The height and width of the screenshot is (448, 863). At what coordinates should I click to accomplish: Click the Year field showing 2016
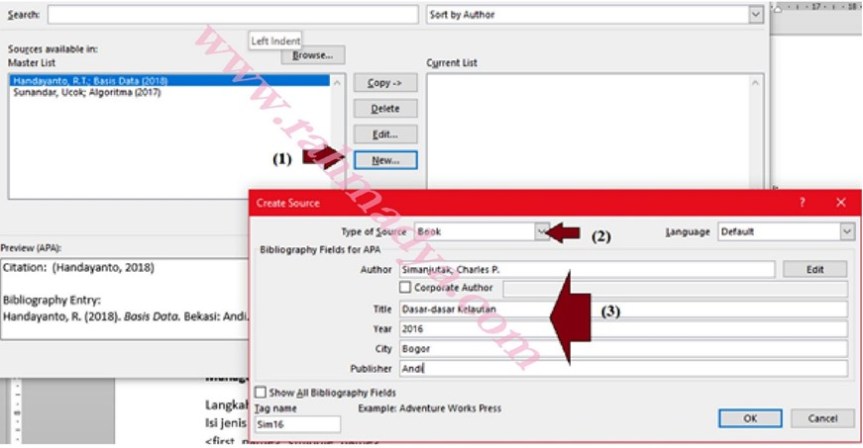622,329
